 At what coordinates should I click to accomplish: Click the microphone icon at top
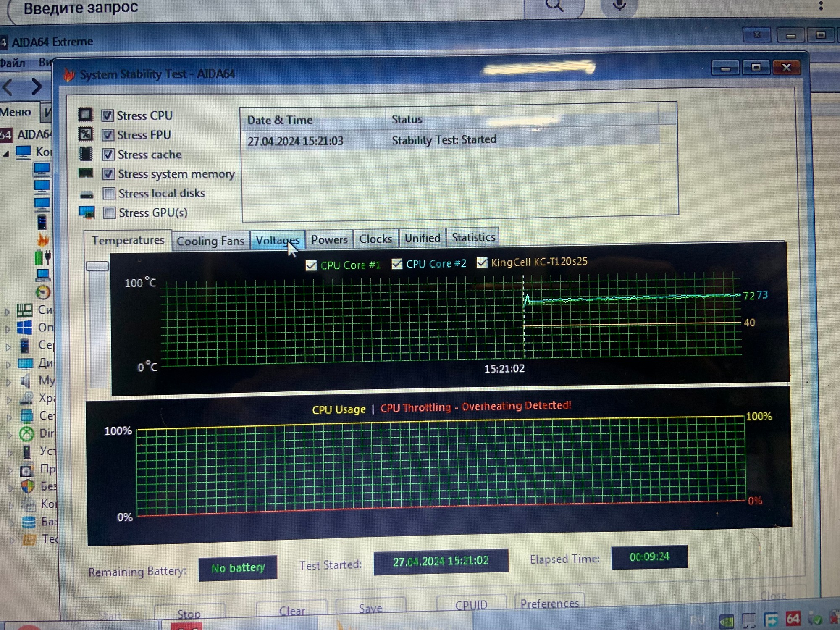pos(619,5)
